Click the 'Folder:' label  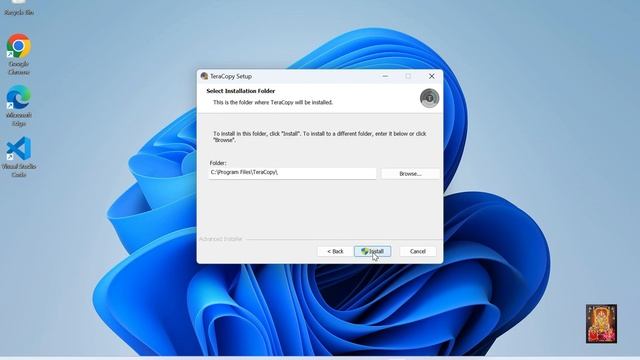[218, 163]
